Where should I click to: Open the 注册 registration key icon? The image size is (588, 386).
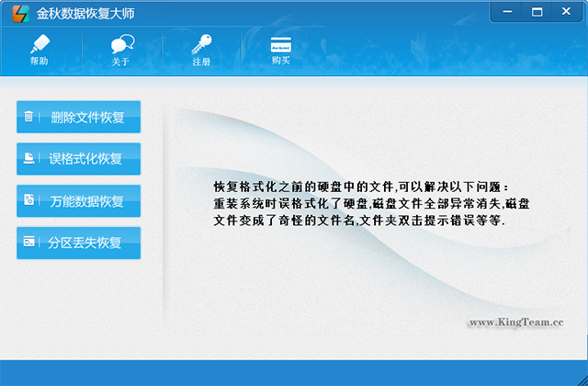click(201, 50)
